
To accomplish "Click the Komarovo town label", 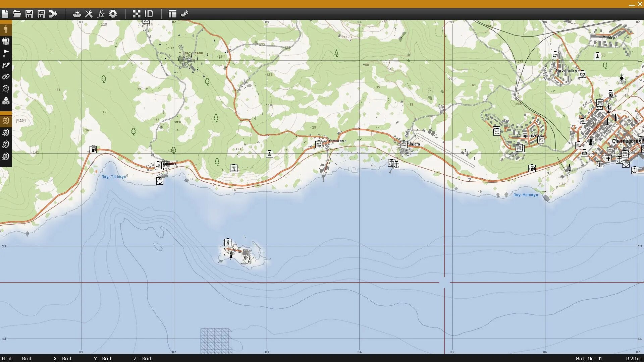I will [x=337, y=141].
